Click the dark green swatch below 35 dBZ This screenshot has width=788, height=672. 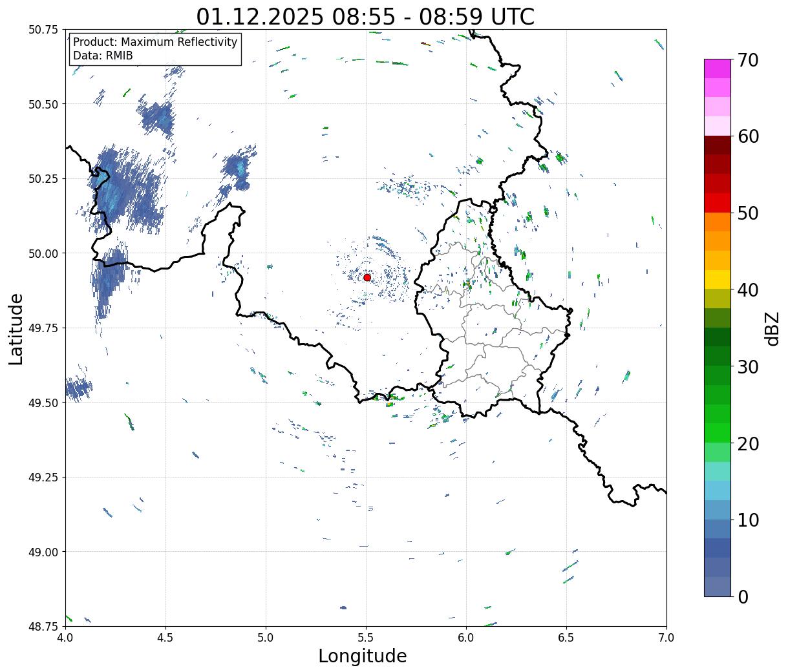click(x=718, y=337)
